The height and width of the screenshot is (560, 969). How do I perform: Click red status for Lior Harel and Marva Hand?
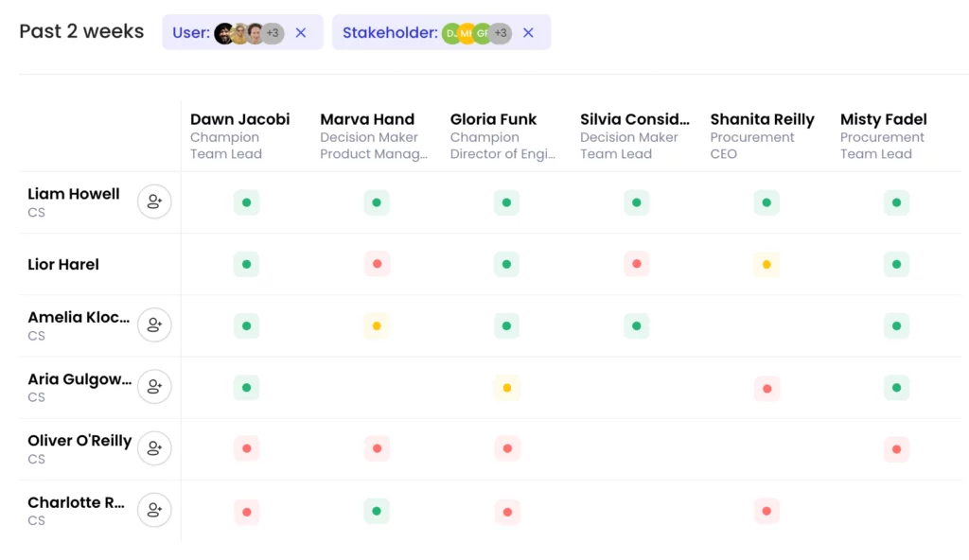coord(377,264)
